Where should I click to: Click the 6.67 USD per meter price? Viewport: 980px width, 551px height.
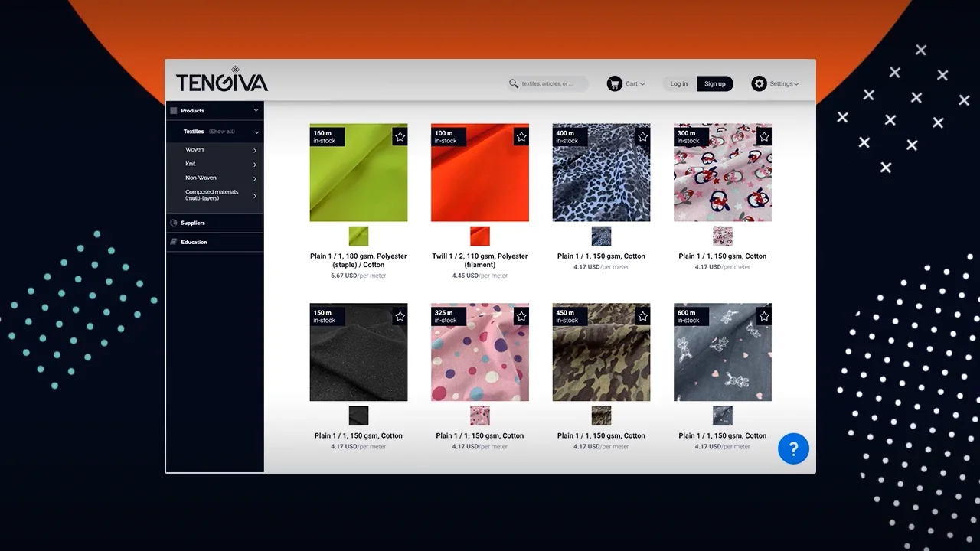358,275
